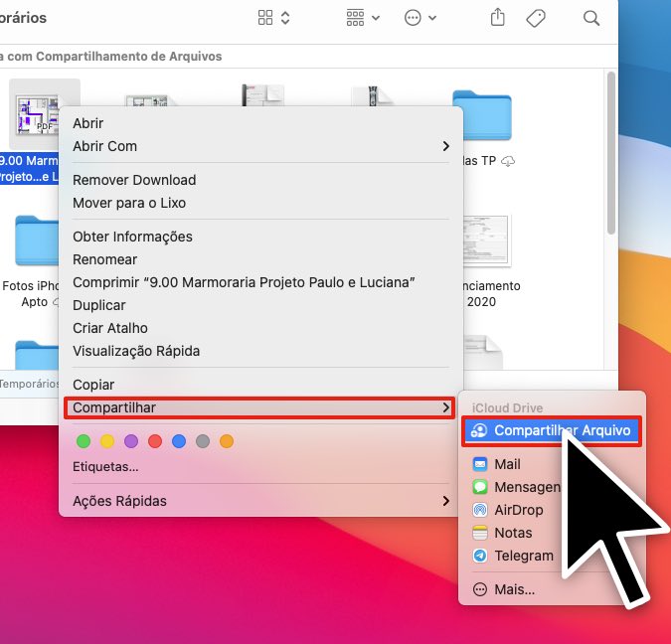Viewport: 671px width, 644px height.
Task: Choose Mover para o Lixo
Action: (x=129, y=203)
